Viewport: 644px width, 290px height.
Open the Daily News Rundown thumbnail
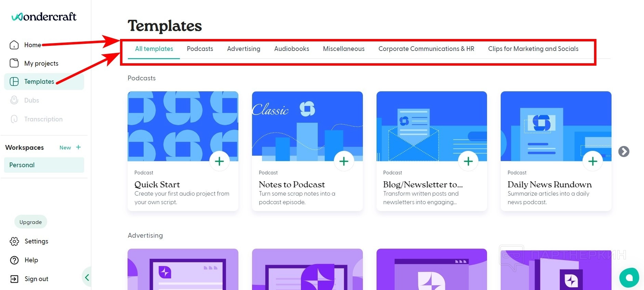click(556, 126)
